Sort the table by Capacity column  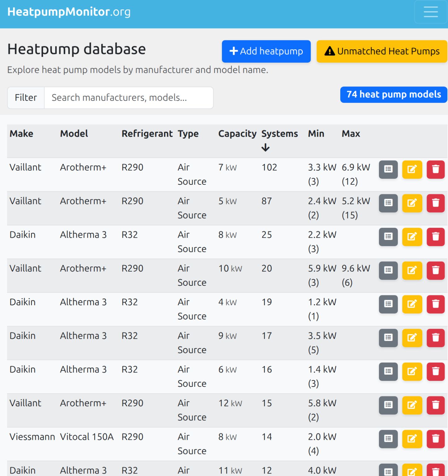click(237, 134)
